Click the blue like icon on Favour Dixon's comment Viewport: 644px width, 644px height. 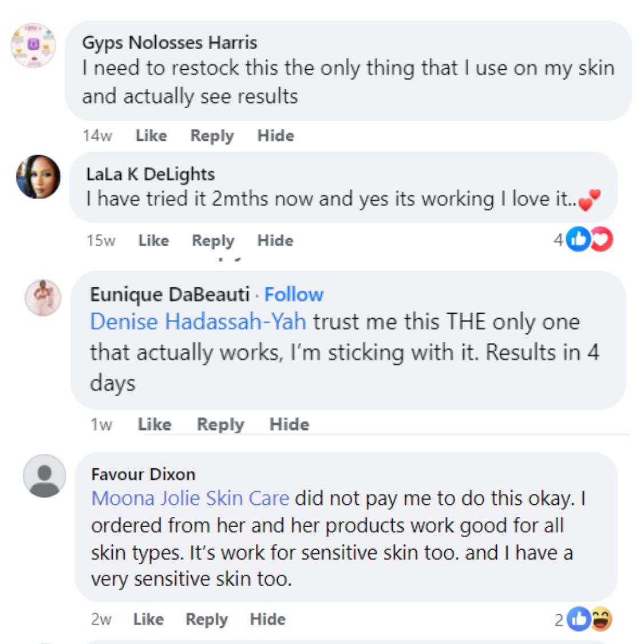[578, 619]
